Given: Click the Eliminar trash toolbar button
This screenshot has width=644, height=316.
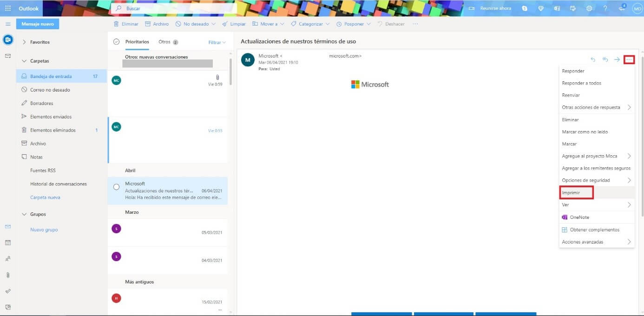Looking at the screenshot, I should [126, 24].
